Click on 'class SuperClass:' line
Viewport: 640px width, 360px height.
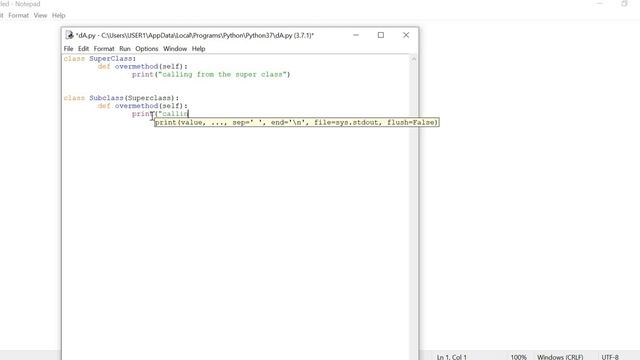coord(100,59)
